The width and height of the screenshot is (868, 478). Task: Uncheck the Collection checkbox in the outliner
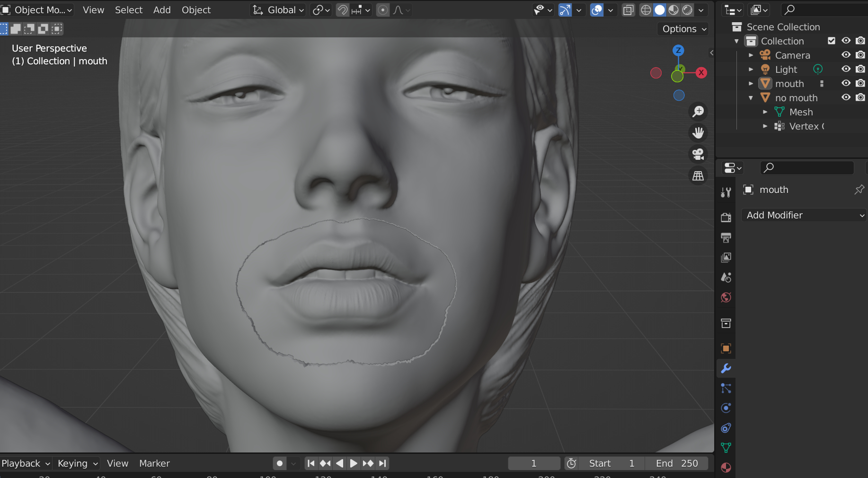pyautogui.click(x=832, y=41)
